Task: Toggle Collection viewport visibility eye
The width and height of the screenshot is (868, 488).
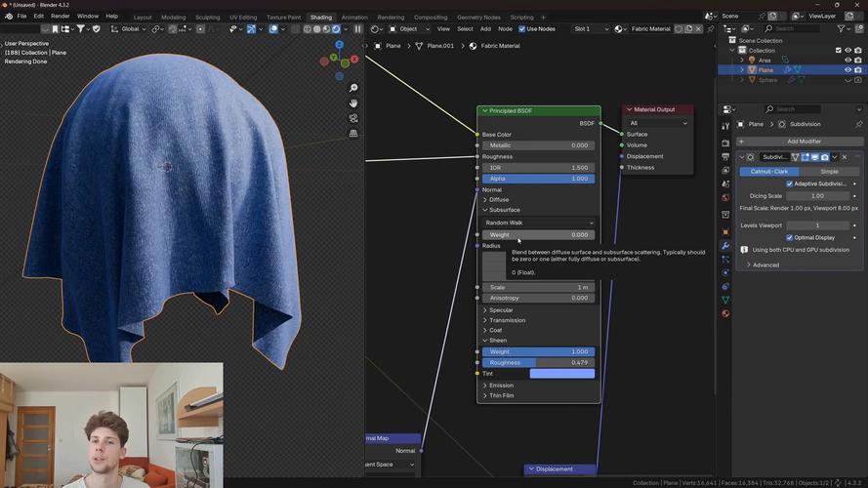Action: pos(847,51)
